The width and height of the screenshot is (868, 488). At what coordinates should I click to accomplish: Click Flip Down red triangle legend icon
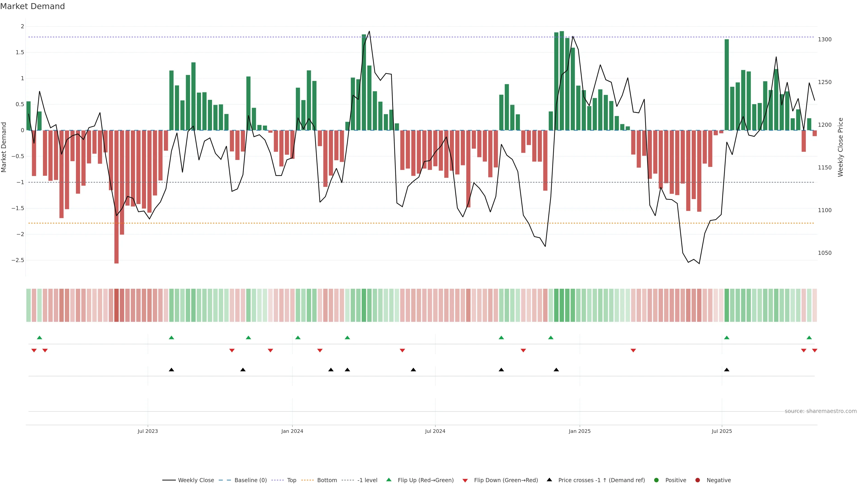coord(465,481)
